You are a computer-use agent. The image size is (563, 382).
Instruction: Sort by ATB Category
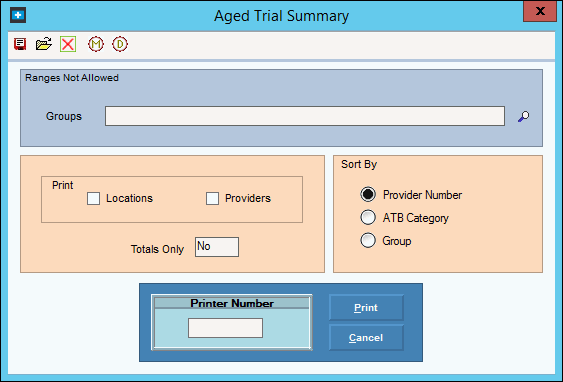[368, 218]
